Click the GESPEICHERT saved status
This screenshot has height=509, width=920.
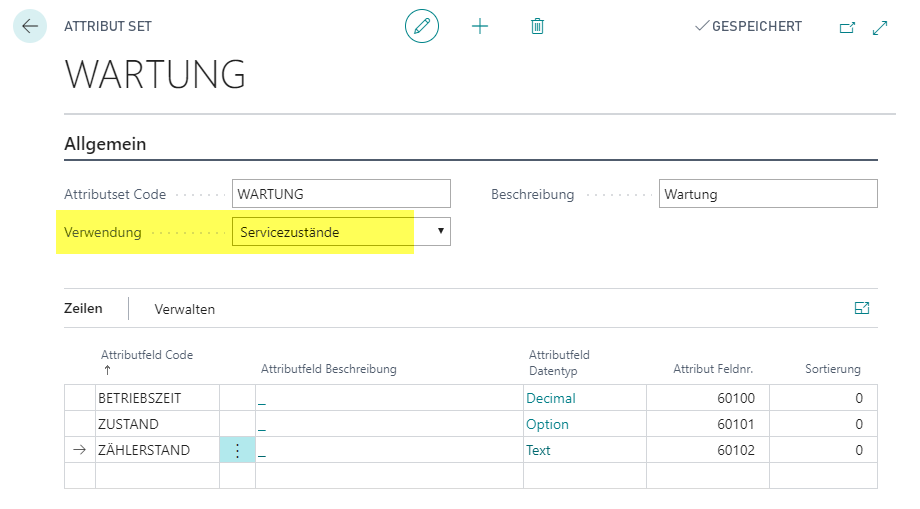click(x=748, y=26)
